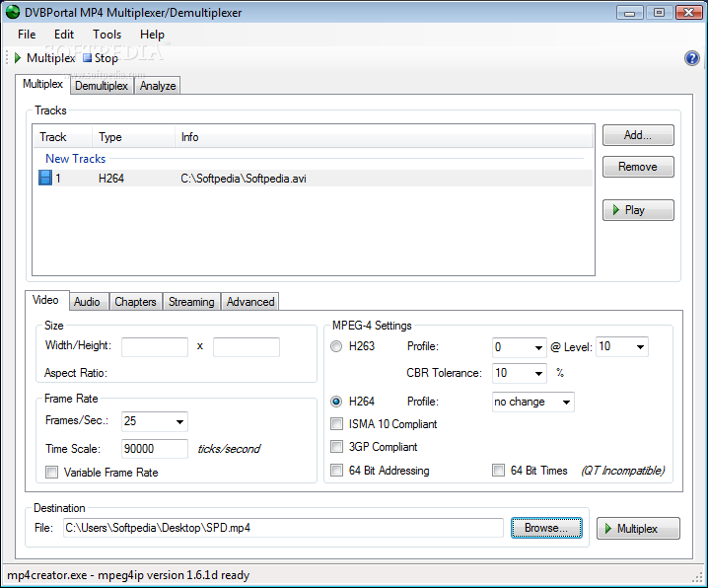Switch to the Advanced tab
The width and height of the screenshot is (708, 588).
click(x=250, y=302)
